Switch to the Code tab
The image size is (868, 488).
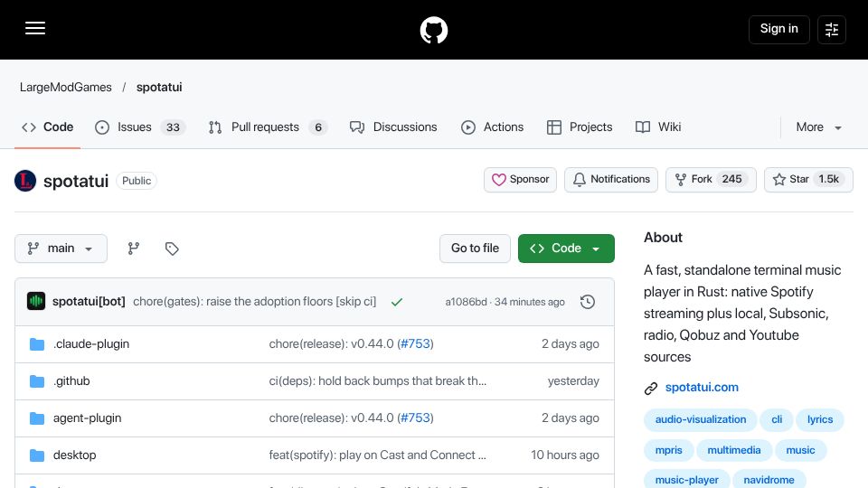(48, 127)
